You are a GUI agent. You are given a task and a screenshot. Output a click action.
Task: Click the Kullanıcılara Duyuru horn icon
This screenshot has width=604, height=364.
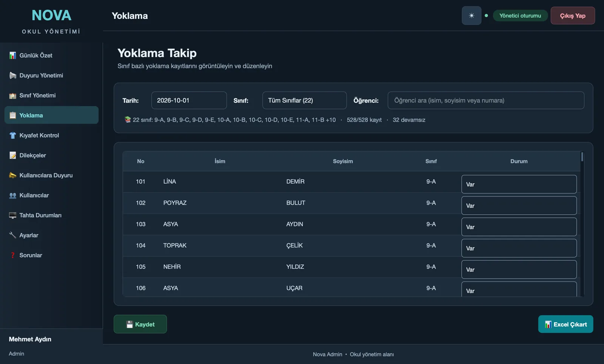pyautogui.click(x=13, y=175)
